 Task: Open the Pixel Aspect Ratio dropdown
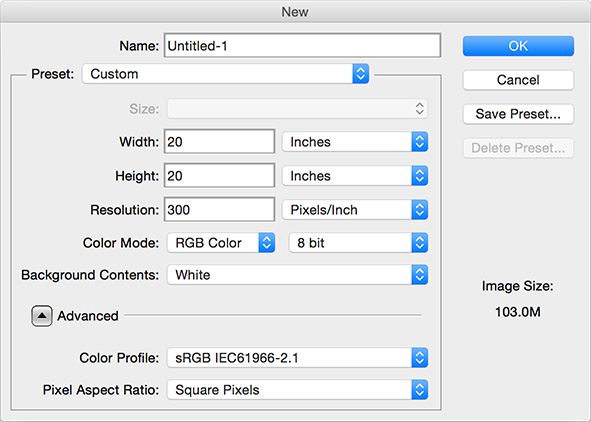point(297,390)
